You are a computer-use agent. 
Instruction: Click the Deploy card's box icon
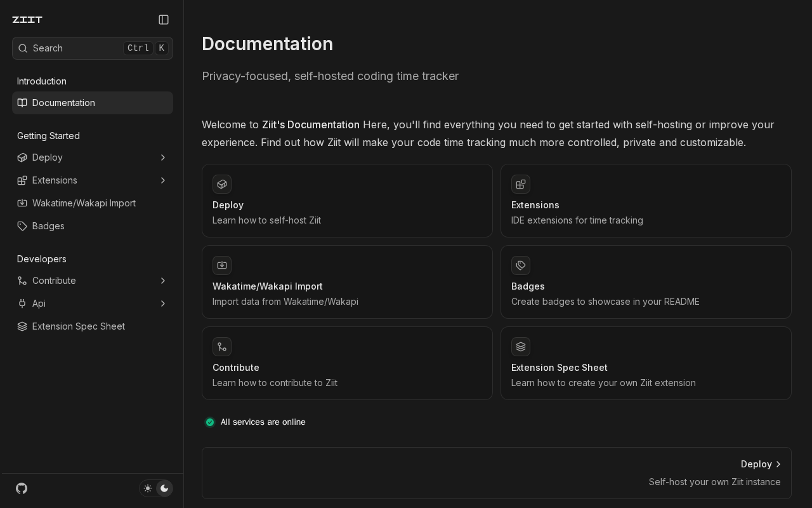point(222,184)
